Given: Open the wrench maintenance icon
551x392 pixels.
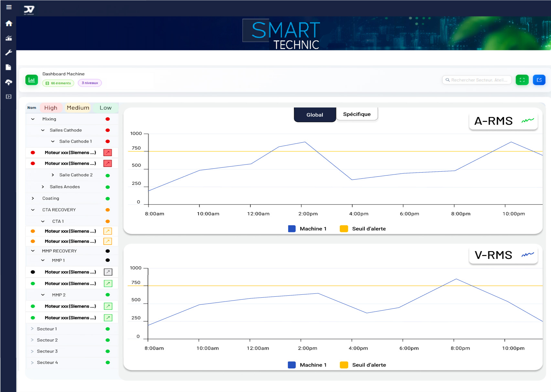Looking at the screenshot, I should (9, 52).
